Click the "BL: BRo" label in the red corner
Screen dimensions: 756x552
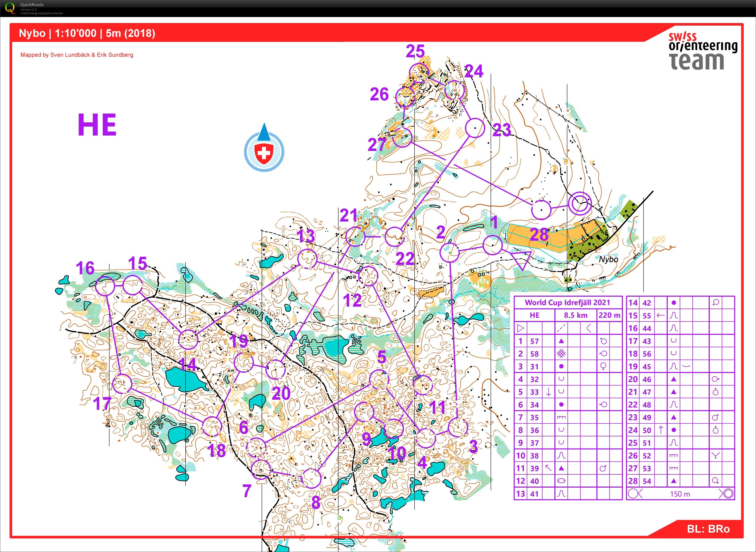(x=708, y=529)
